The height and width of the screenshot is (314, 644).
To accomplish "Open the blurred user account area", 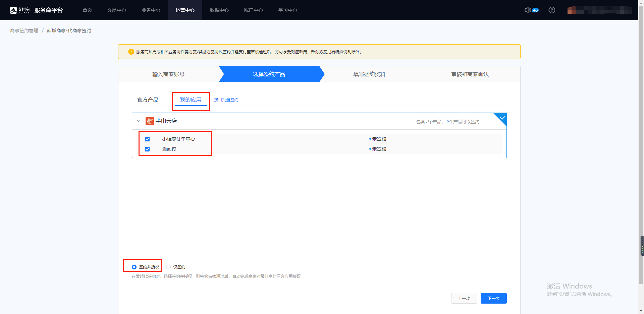I will (x=600, y=10).
